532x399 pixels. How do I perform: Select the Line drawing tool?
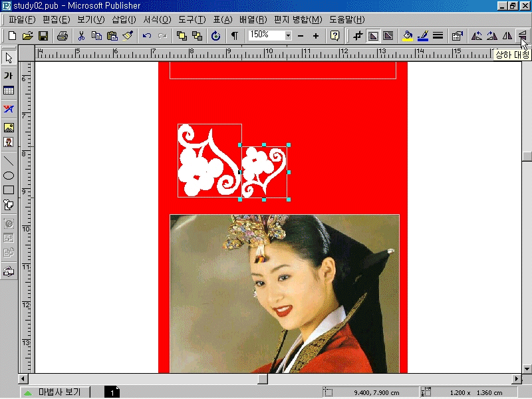point(9,161)
